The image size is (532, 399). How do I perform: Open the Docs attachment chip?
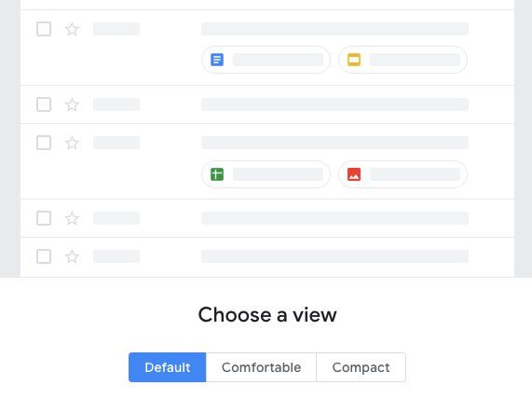[x=266, y=60]
